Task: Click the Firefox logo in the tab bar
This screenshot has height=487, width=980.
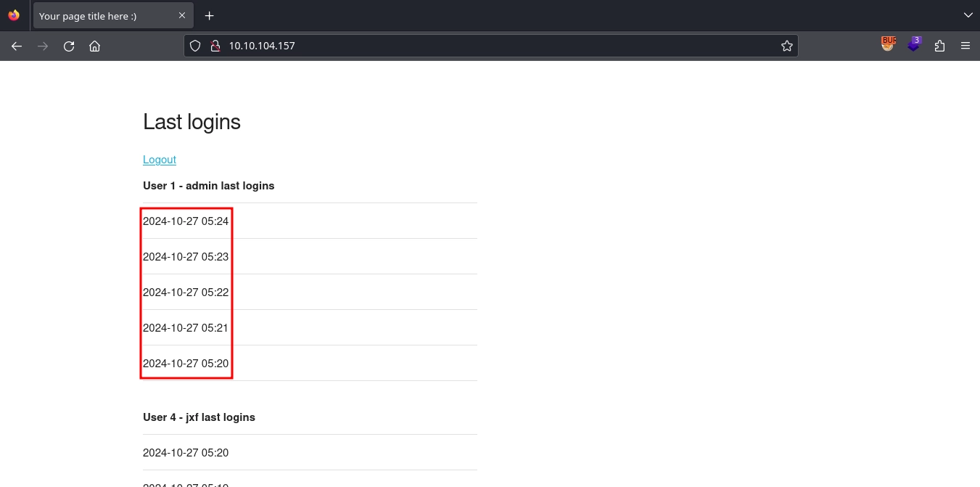Action: pyautogui.click(x=14, y=15)
